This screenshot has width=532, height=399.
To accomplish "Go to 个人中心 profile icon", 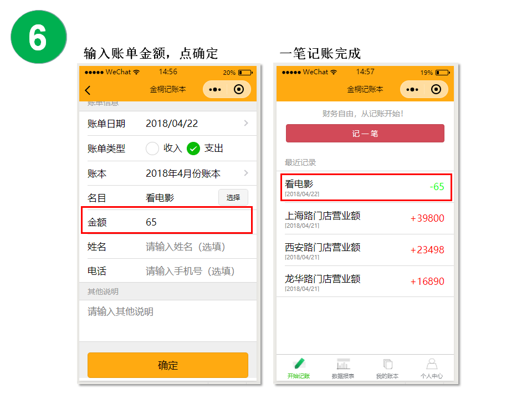I will point(432,369).
